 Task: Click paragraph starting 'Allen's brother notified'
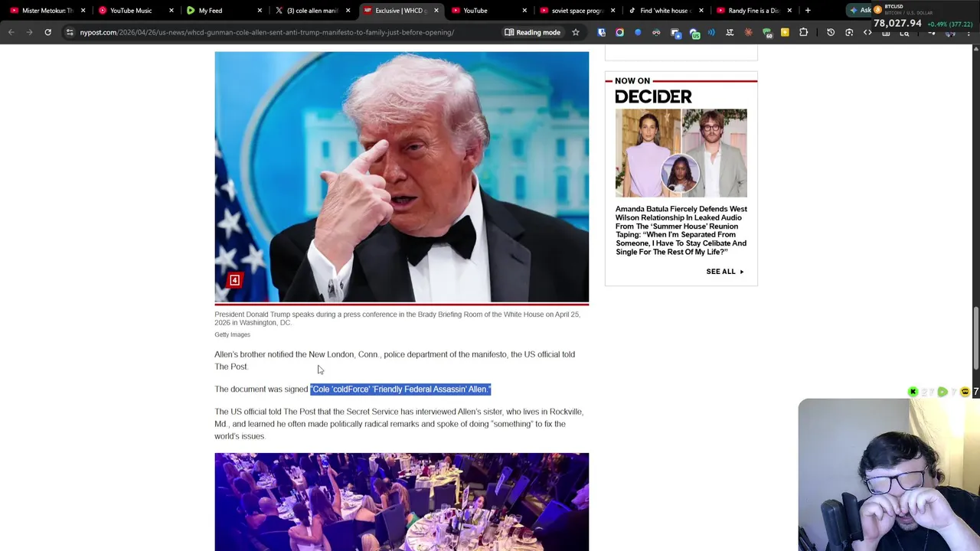coord(394,360)
